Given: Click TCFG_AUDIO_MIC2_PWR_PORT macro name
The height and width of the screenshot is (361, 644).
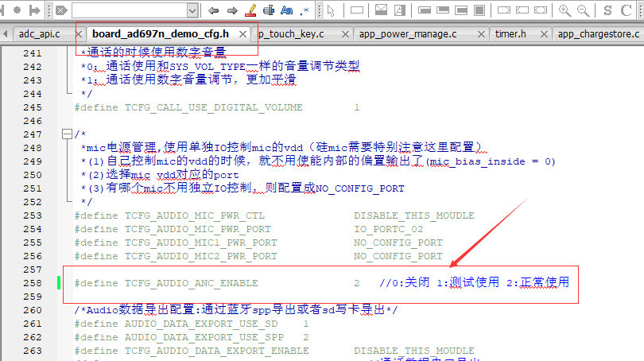Looking at the screenshot, I should coord(201,256).
